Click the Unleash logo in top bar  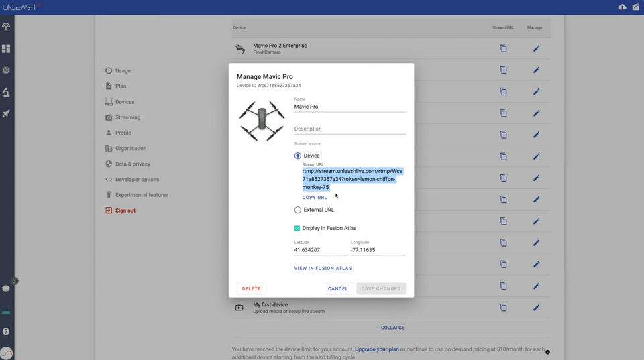[x=21, y=7]
